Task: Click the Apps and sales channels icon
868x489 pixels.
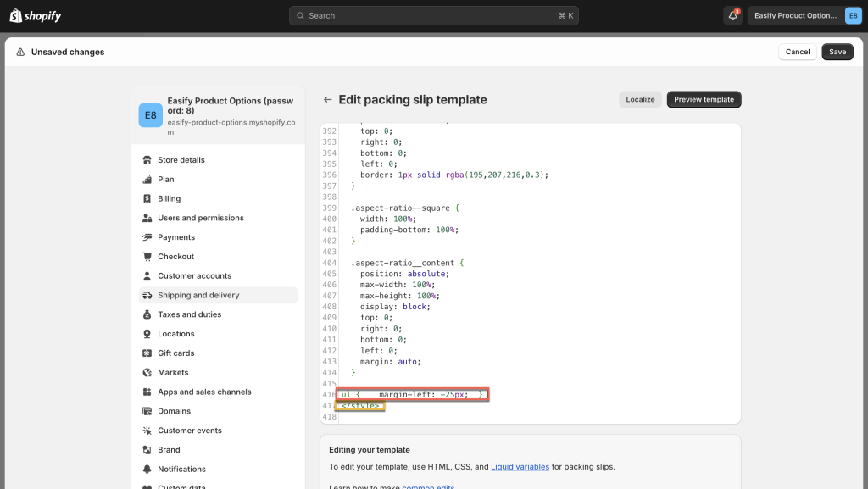Action: [x=147, y=392]
